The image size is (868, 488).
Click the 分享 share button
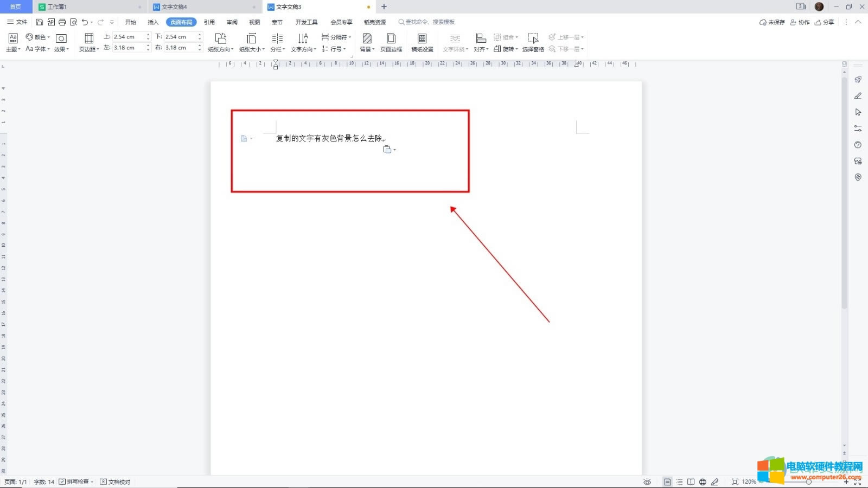coord(825,22)
